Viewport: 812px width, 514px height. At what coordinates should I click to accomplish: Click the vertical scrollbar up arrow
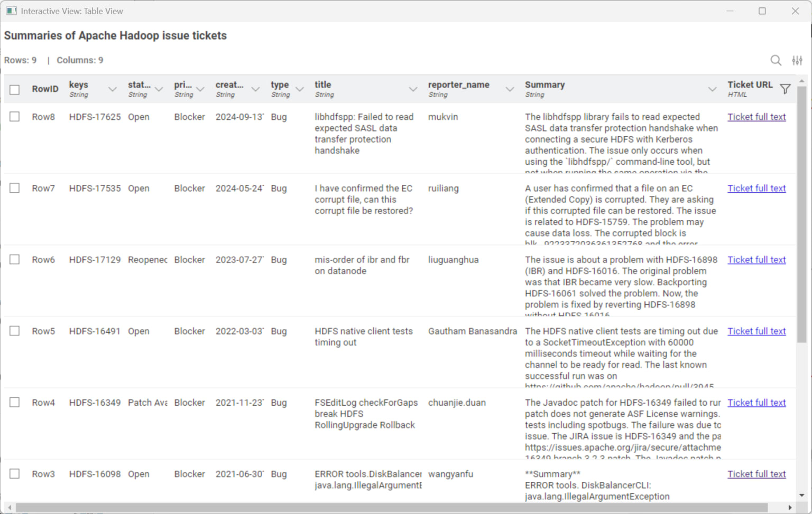801,81
